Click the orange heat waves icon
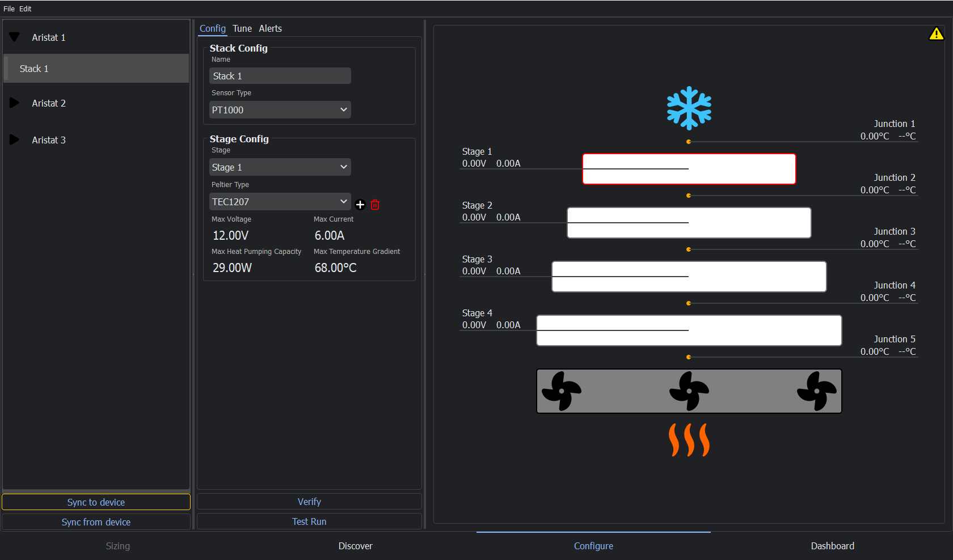Screen dimensions: 953x560 point(689,440)
